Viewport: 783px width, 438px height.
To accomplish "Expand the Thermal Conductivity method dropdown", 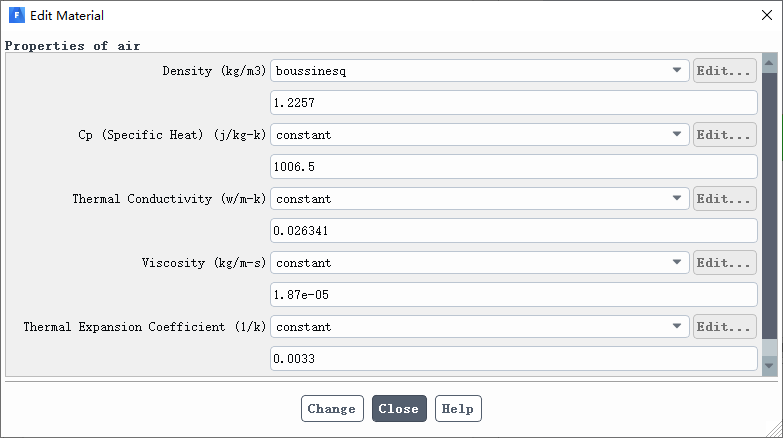I will click(479, 199).
